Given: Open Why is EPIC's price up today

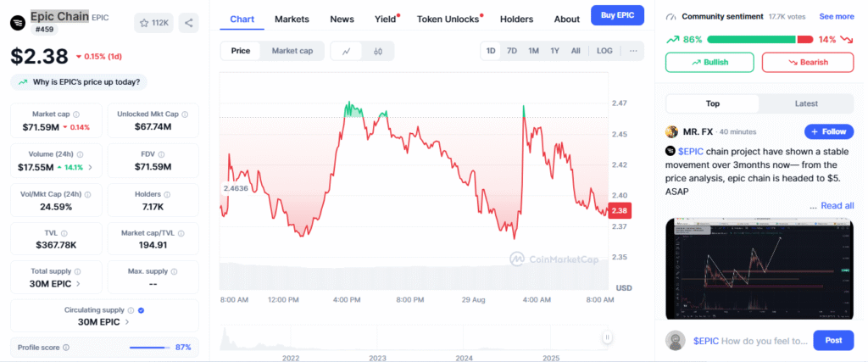Looking at the screenshot, I should (x=79, y=82).
